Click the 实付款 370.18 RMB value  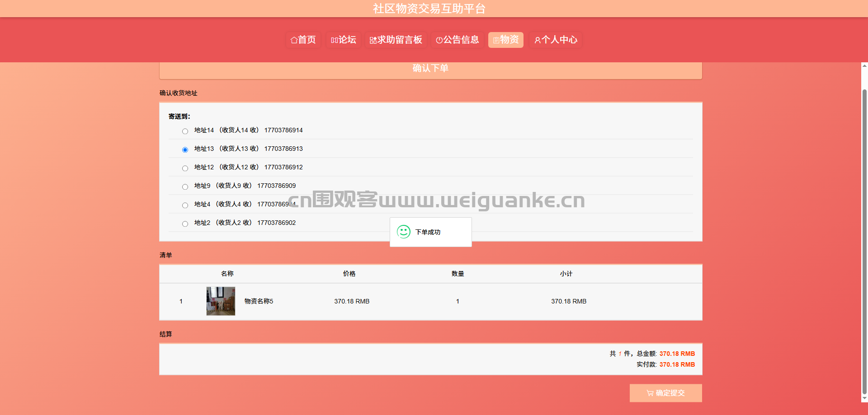point(677,364)
